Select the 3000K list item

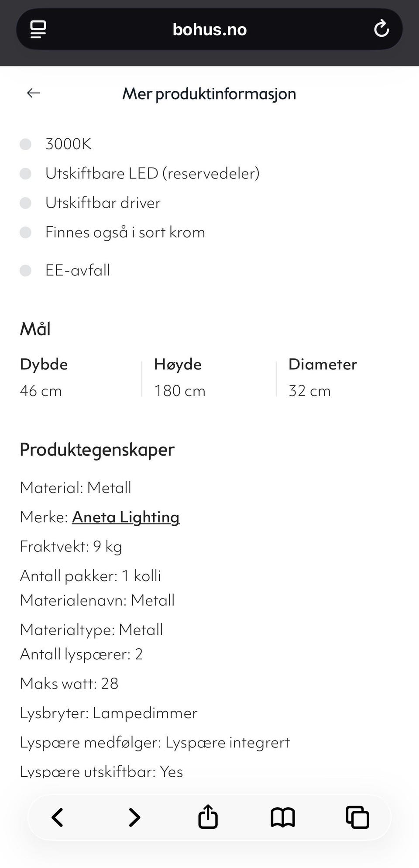tap(69, 144)
